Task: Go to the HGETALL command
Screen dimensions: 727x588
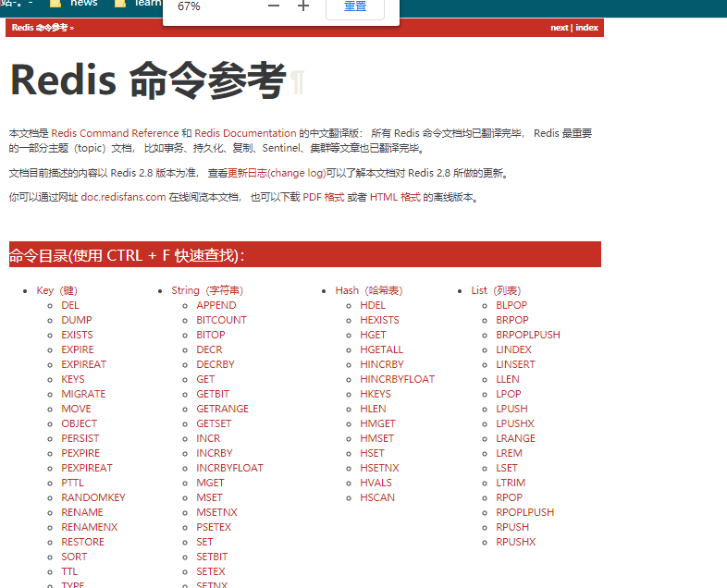Action: pos(382,349)
